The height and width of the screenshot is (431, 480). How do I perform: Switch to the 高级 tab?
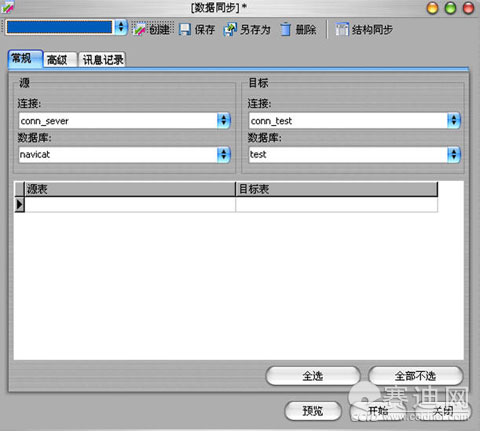point(57,60)
